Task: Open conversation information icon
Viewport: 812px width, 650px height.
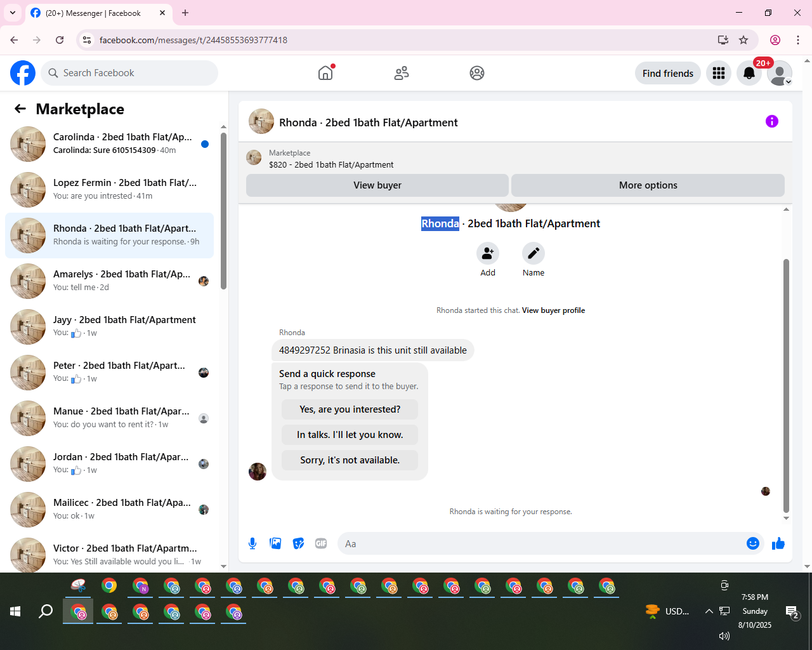Action: click(772, 121)
